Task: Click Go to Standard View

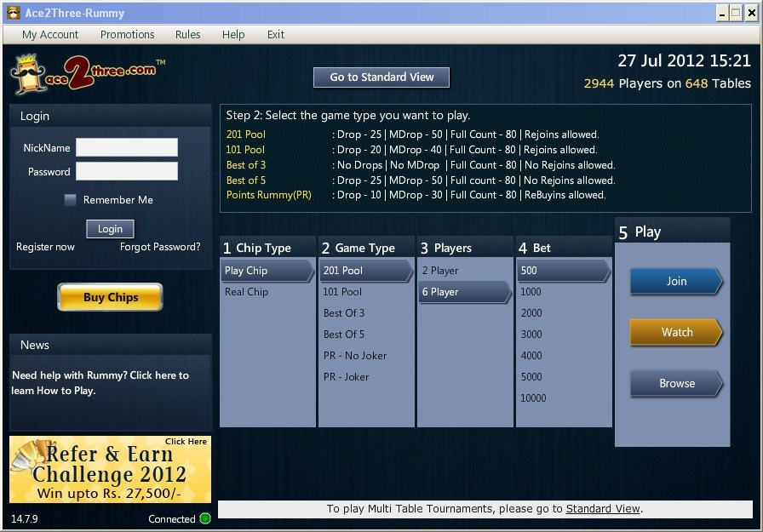Action: tap(381, 77)
